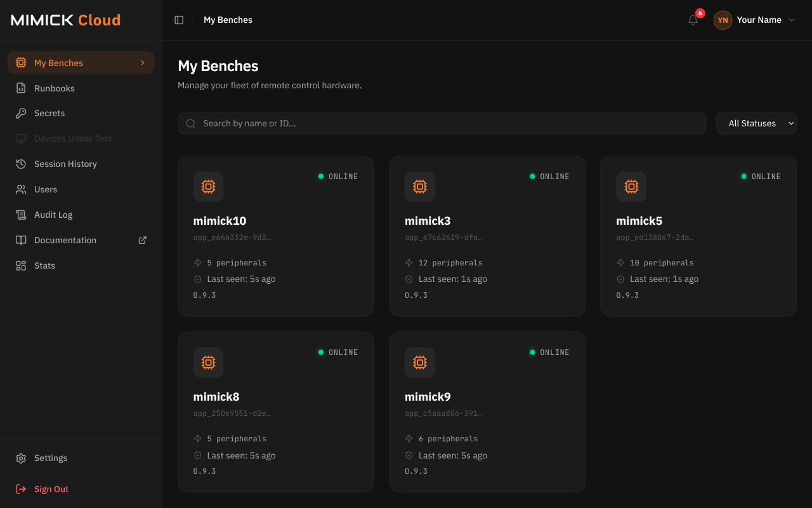Open My Benches in the sidebar
The width and height of the screenshot is (812, 508).
pyautogui.click(x=81, y=63)
